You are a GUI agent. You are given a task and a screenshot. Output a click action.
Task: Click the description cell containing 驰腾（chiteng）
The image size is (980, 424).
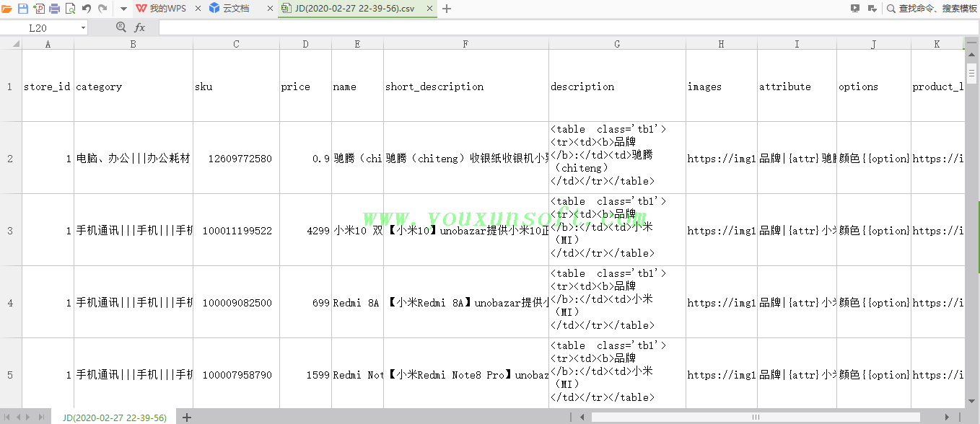(617, 159)
